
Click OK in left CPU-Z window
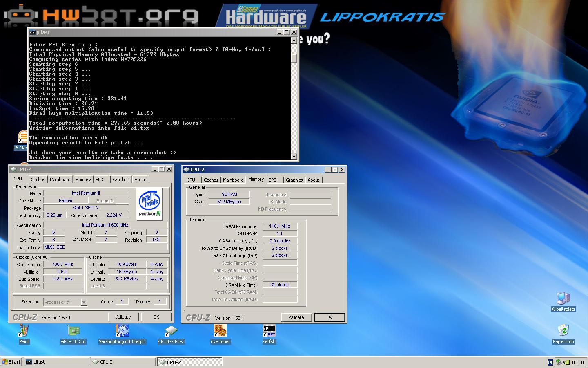(x=156, y=317)
